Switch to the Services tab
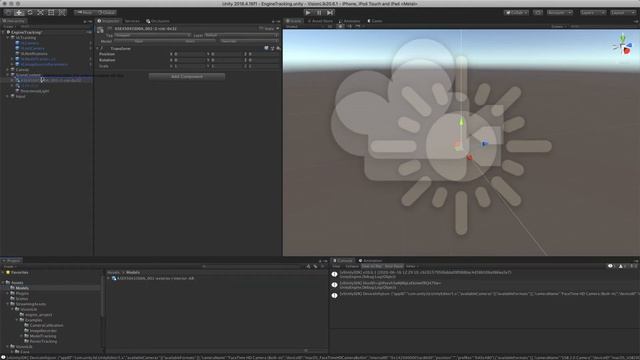 pyautogui.click(x=132, y=21)
